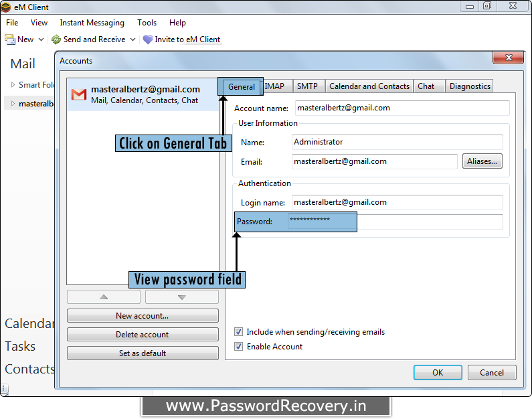Click the Mail heading in sidebar

23,64
